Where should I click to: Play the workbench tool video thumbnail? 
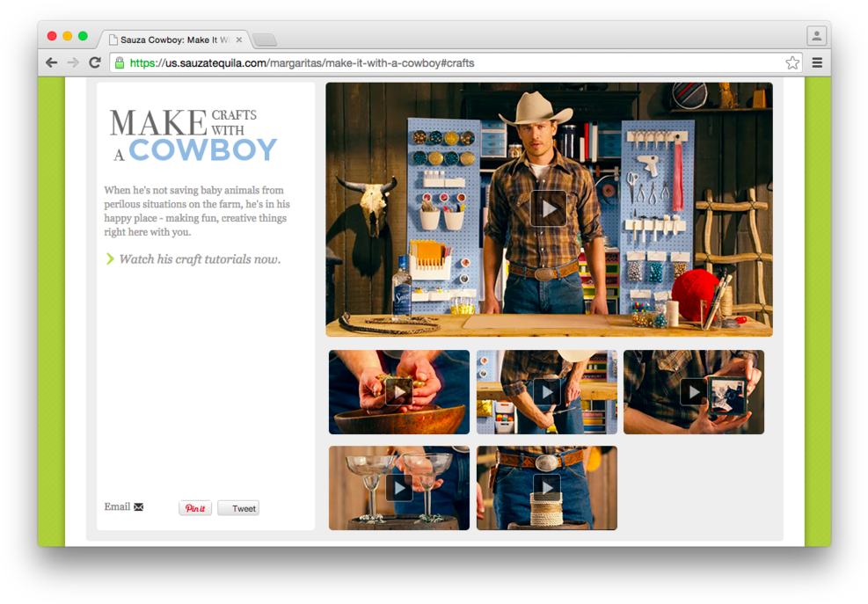pos(546,392)
